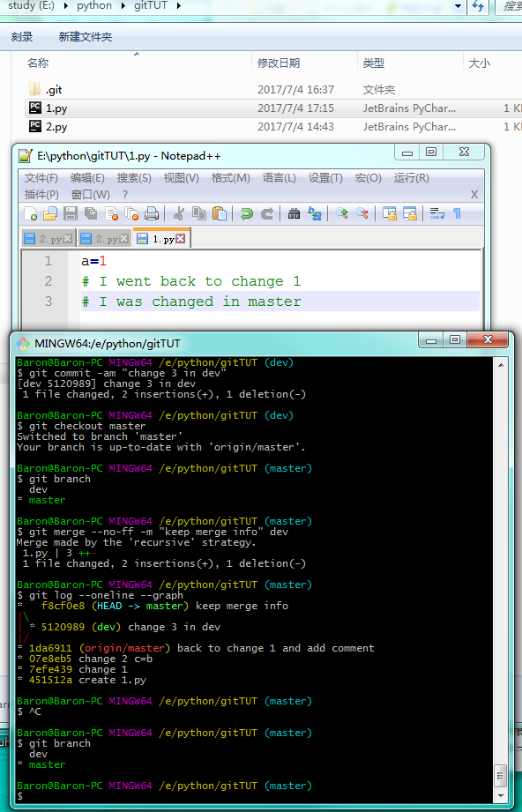This screenshot has width=522, height=812.
Task: Open the 运行(R) menu
Action: click(411, 178)
